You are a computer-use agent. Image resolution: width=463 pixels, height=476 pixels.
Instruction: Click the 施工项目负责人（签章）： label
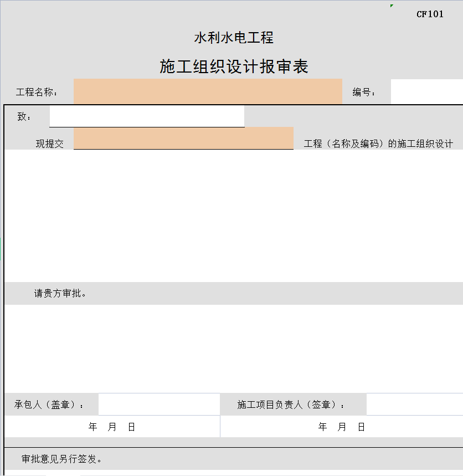click(x=291, y=405)
